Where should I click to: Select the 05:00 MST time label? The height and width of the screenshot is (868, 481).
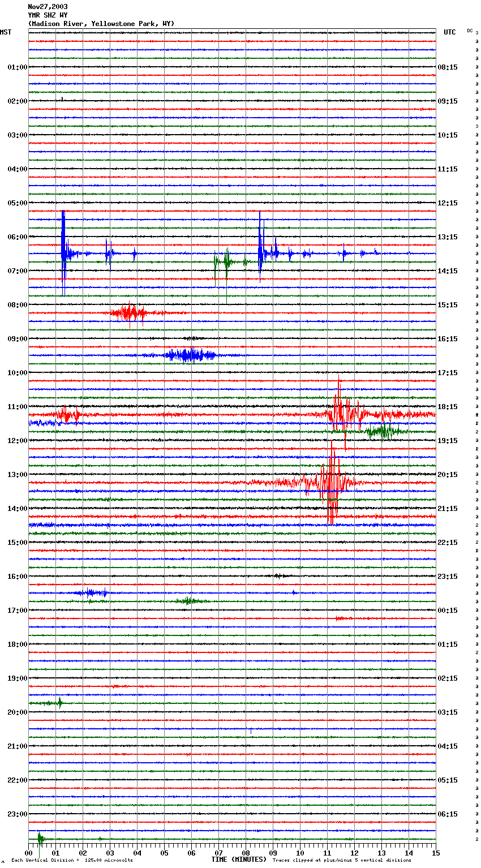pos(18,203)
